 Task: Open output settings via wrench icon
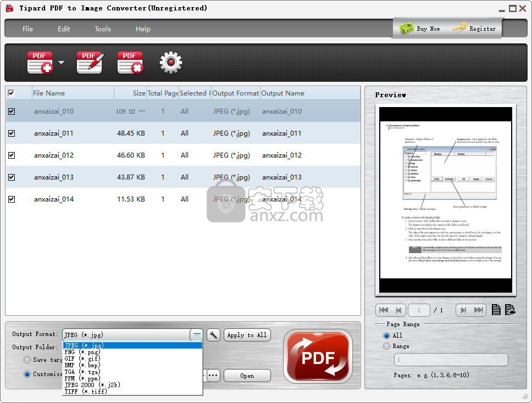pyautogui.click(x=213, y=335)
